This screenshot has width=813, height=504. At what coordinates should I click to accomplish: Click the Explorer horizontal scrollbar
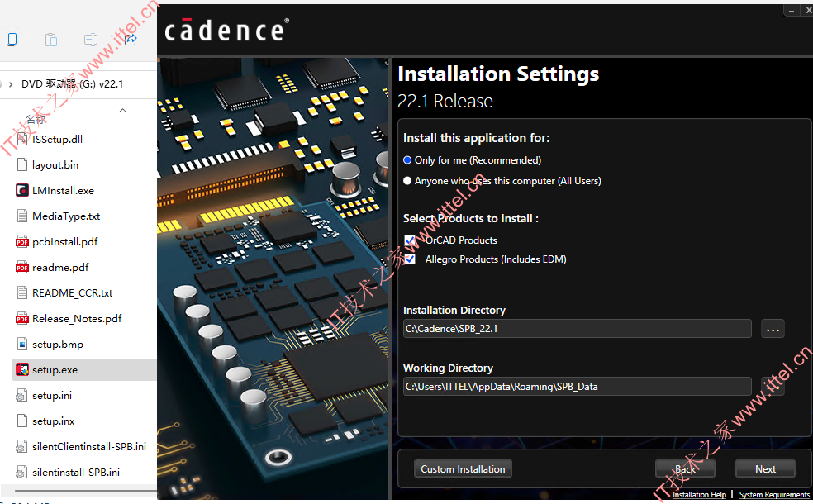(x=86, y=491)
